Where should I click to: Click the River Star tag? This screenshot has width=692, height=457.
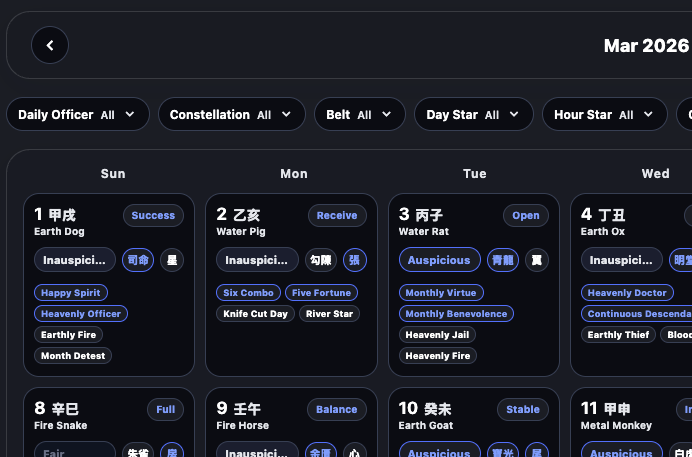(329, 314)
